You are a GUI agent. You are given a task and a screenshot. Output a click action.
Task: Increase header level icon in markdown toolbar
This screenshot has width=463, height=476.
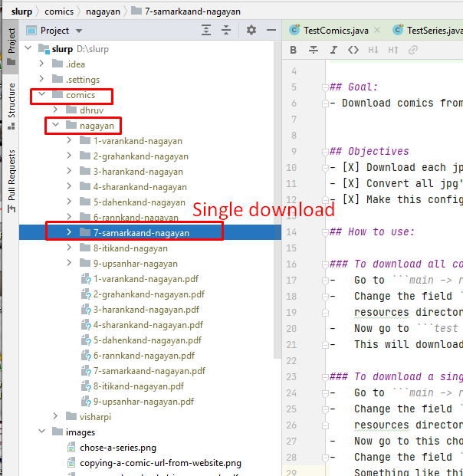(393, 50)
